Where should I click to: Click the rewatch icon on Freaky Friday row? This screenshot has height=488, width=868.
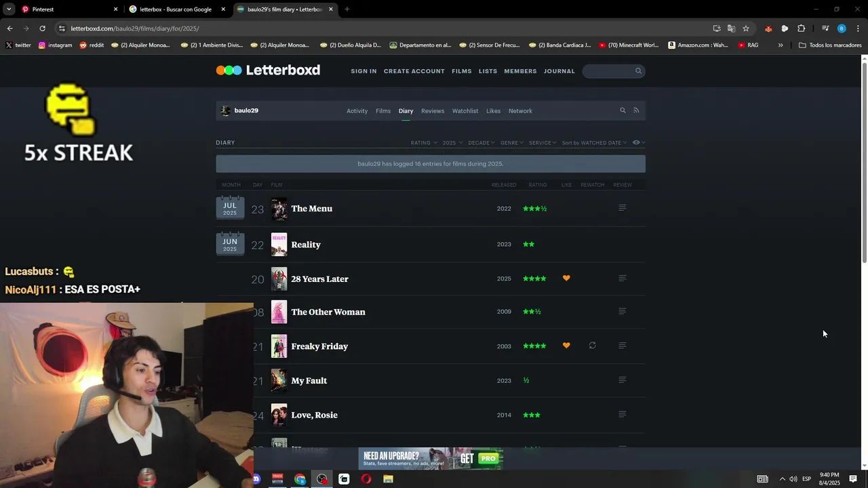pyautogui.click(x=592, y=346)
